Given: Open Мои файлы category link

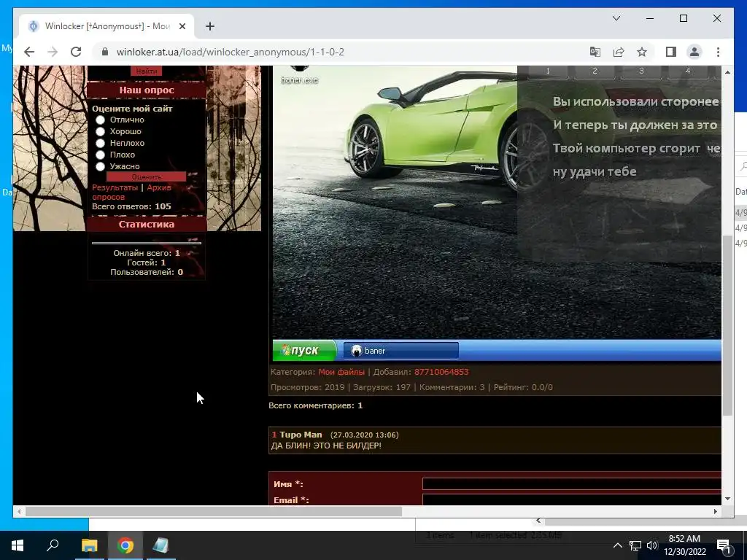Looking at the screenshot, I should click(x=341, y=372).
